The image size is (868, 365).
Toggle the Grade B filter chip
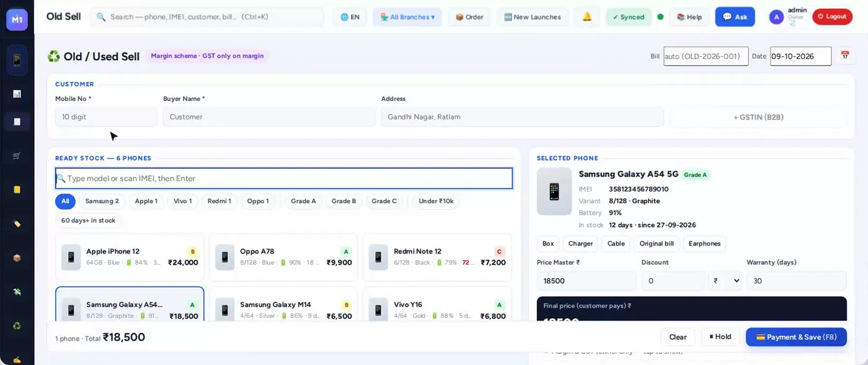click(344, 201)
